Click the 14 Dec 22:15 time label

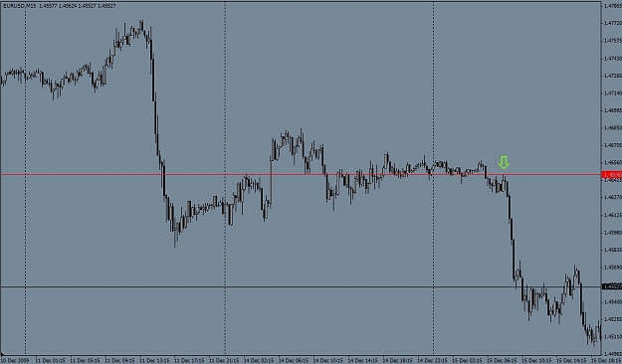point(433,360)
